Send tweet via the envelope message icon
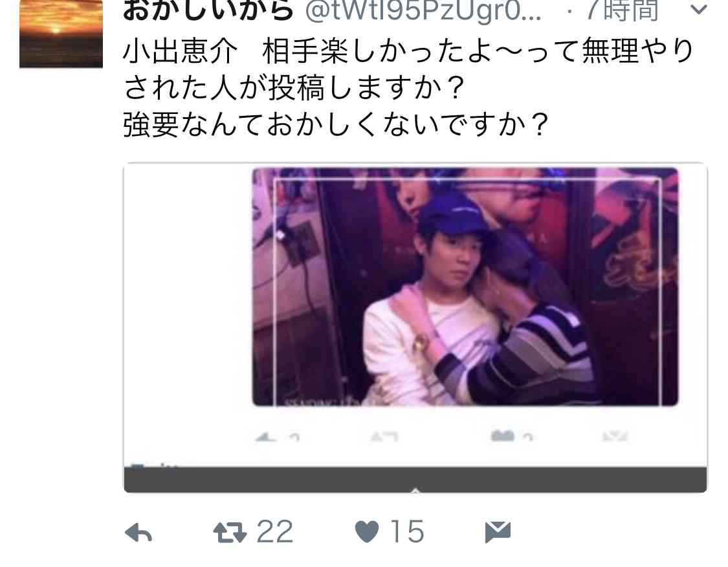This screenshot has width=728, height=567. click(498, 531)
